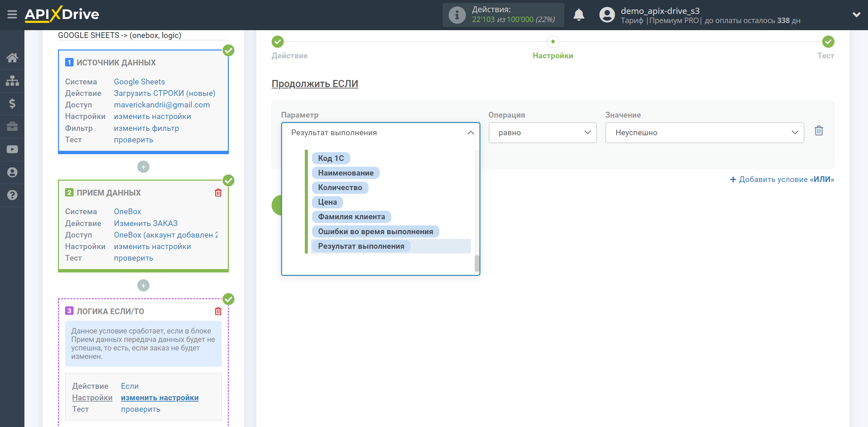The width and height of the screenshot is (868, 427).
Task: Open maverickandrii@gmail.com access link
Action: 162,105
